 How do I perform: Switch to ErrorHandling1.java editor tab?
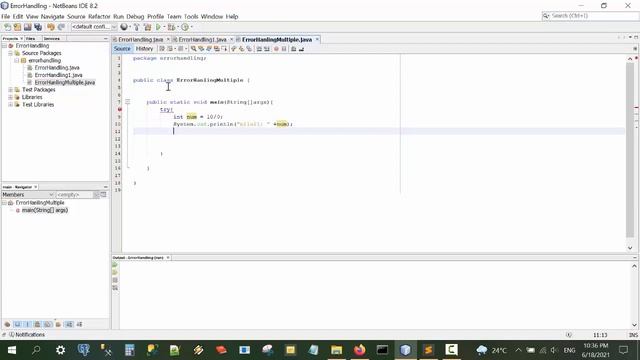click(x=202, y=40)
